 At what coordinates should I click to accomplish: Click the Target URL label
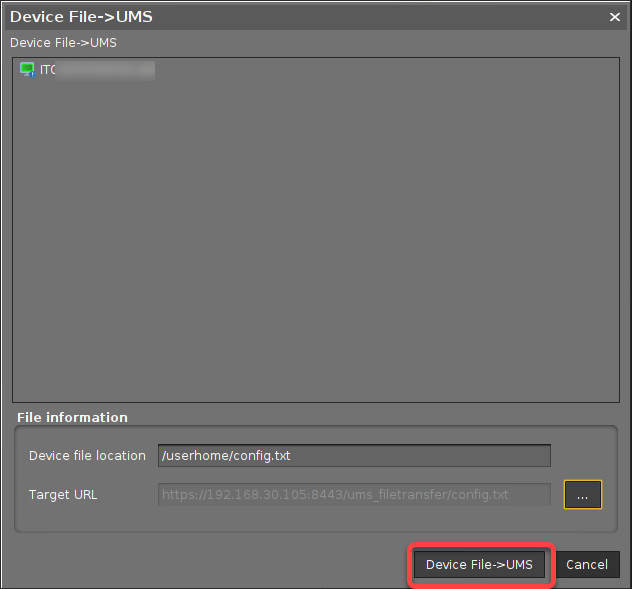[x=63, y=494]
